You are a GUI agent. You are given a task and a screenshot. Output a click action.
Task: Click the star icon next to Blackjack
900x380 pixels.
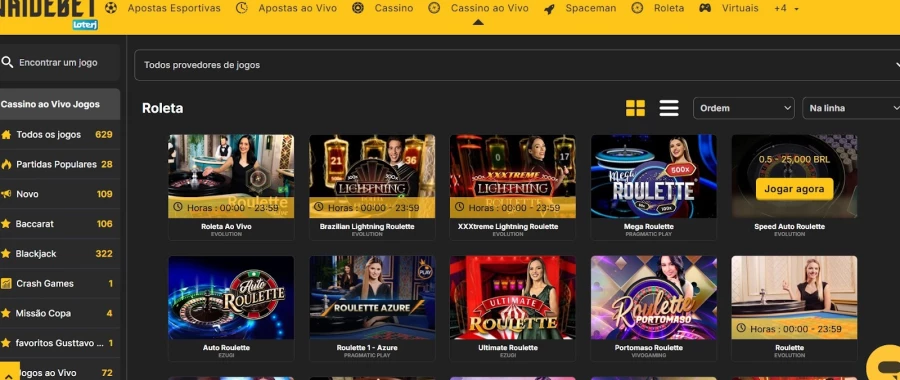[x=6, y=254]
